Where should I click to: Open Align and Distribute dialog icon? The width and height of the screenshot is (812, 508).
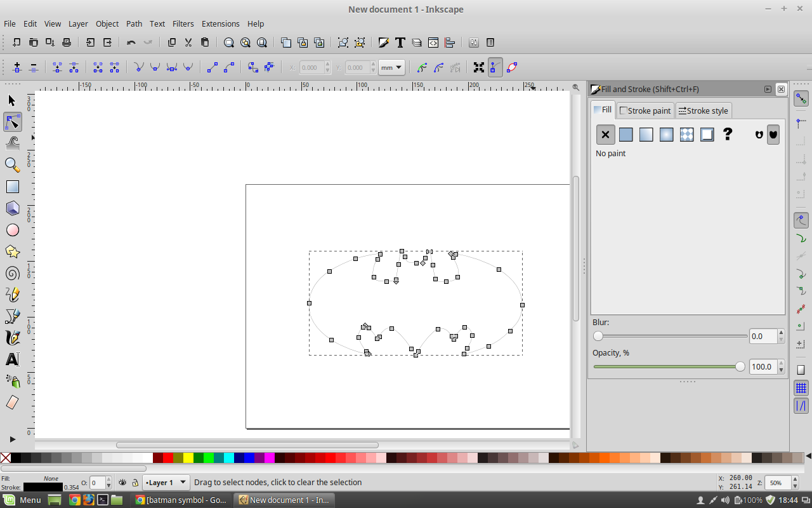point(450,43)
